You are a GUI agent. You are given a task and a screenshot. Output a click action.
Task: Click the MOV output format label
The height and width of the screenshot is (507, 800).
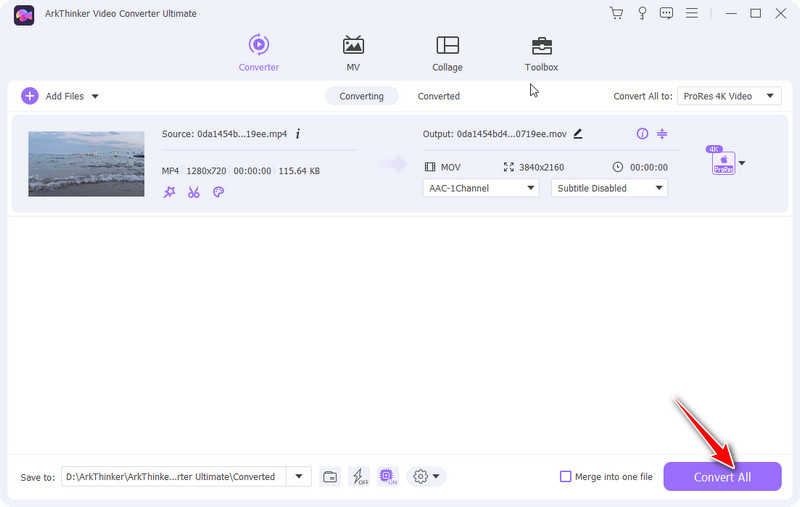451,167
